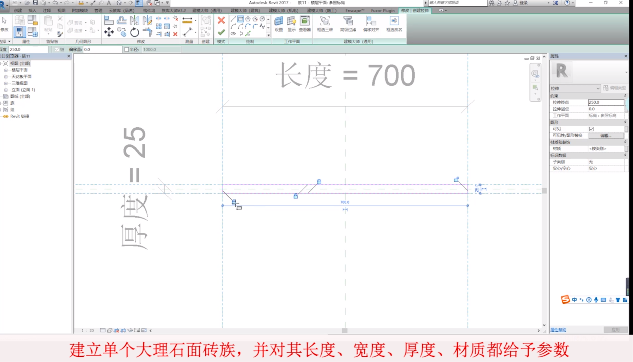The image size is (633, 362).
Task: Click the red X Cancel Edit Mode
Action: click(x=221, y=20)
